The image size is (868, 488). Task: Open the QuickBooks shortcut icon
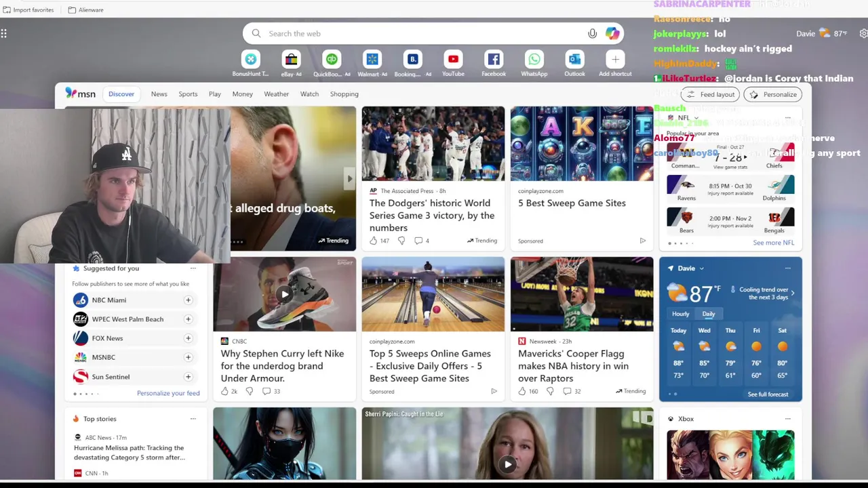(332, 60)
